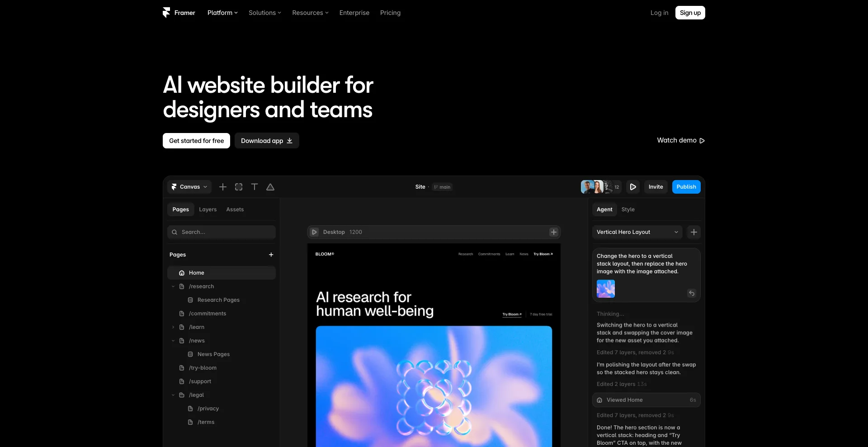Go to the Enterprise page
Screen dimensions: 868x447
(x=354, y=13)
